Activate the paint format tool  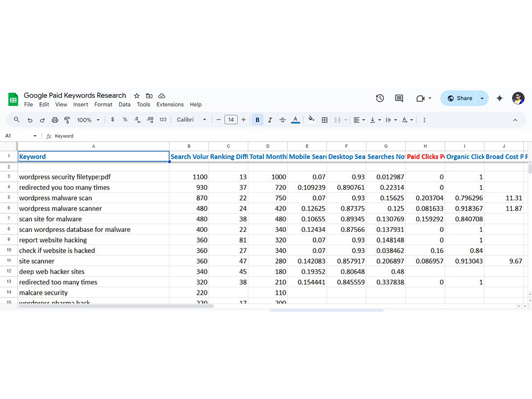[67, 120]
